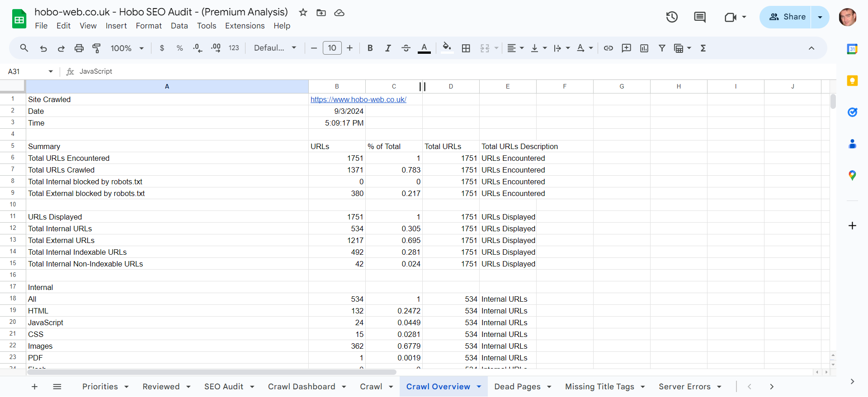Edit the font size field

tap(332, 48)
